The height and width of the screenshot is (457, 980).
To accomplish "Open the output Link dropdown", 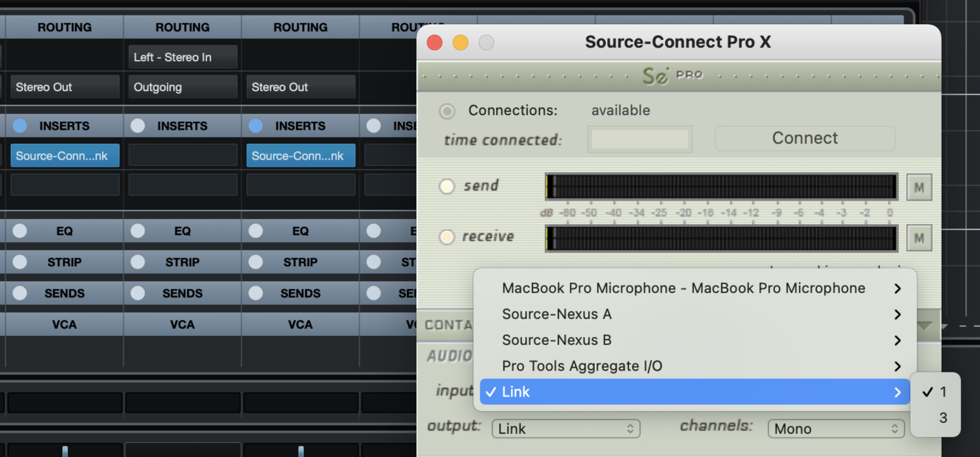I will [x=565, y=429].
